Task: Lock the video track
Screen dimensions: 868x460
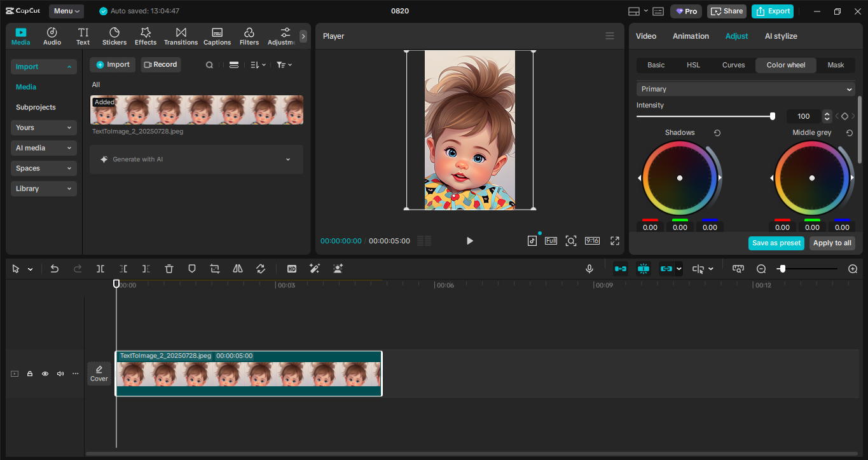Action: pyautogui.click(x=29, y=374)
